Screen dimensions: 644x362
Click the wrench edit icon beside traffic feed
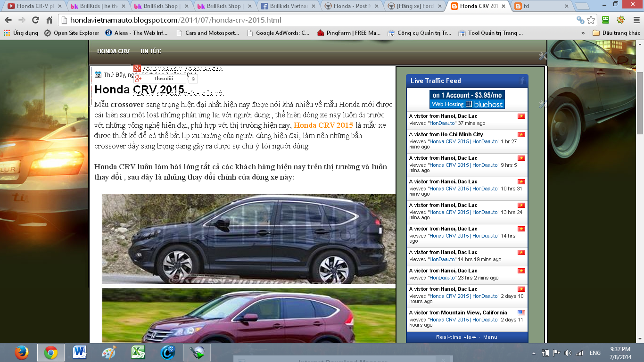[543, 104]
